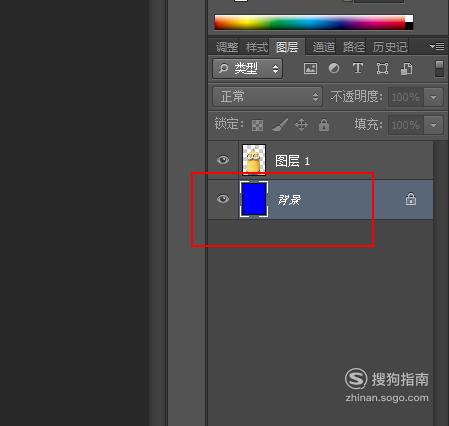Toggle the layer filtering switch

point(439,68)
